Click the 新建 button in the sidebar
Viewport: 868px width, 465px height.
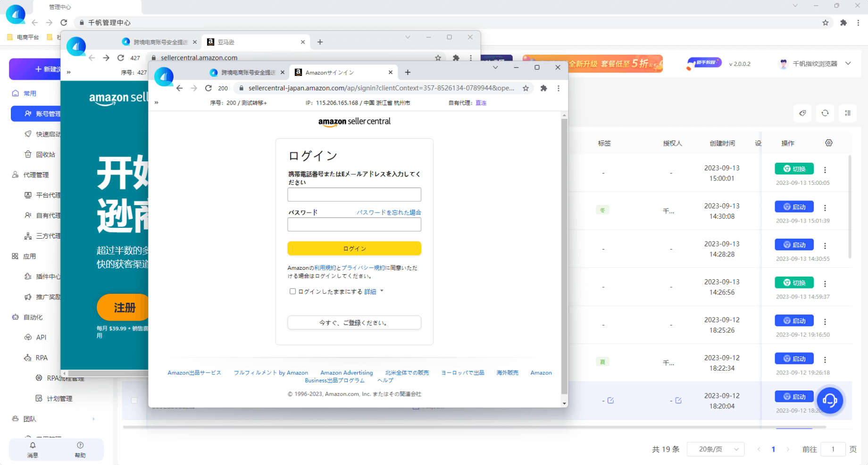pyautogui.click(x=35, y=69)
